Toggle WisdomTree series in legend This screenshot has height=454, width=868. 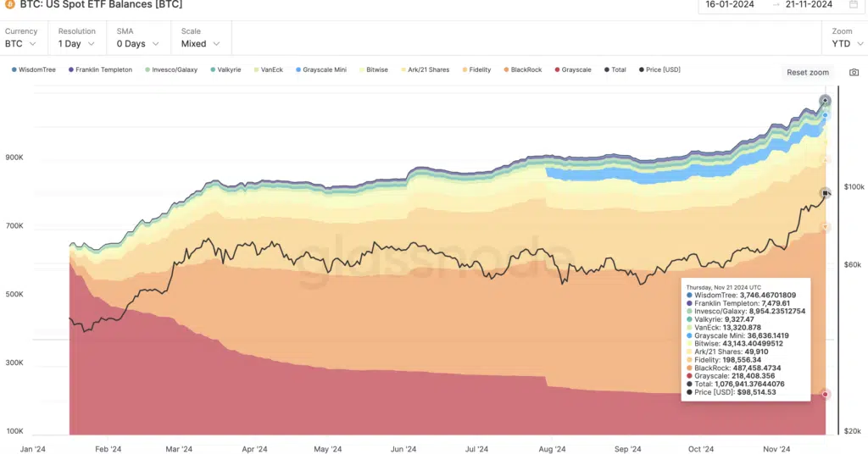(x=33, y=69)
